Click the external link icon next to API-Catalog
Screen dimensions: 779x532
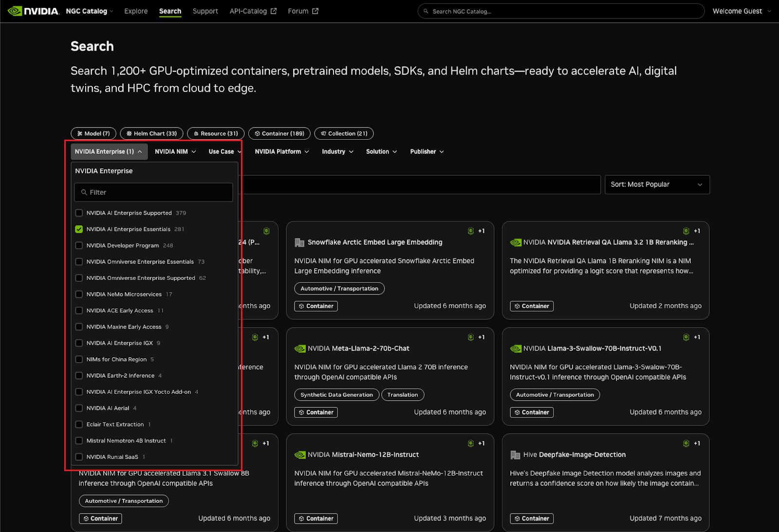point(274,11)
